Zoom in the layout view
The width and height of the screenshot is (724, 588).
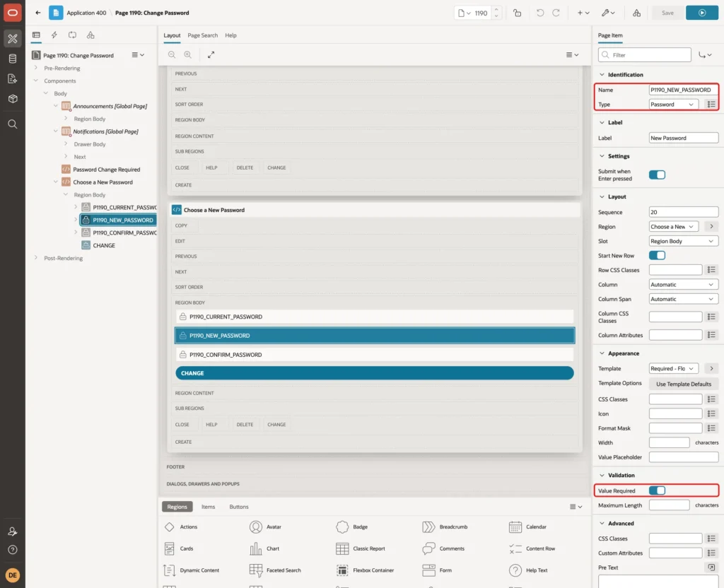tap(187, 54)
